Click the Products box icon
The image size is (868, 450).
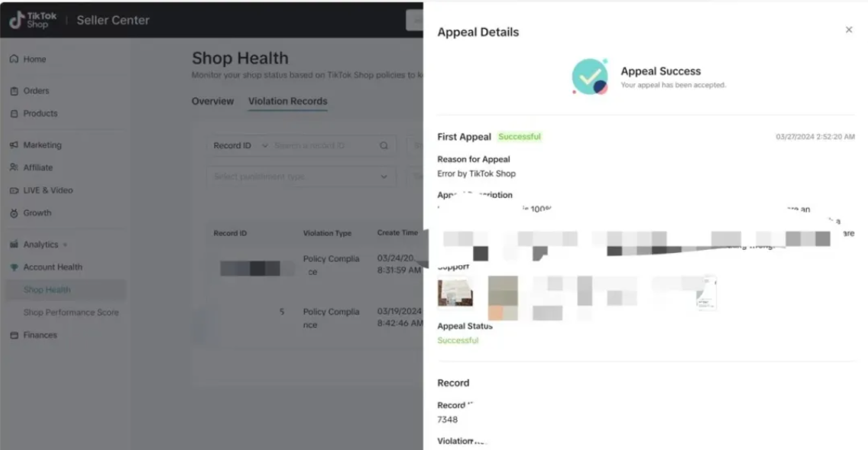pyautogui.click(x=14, y=114)
